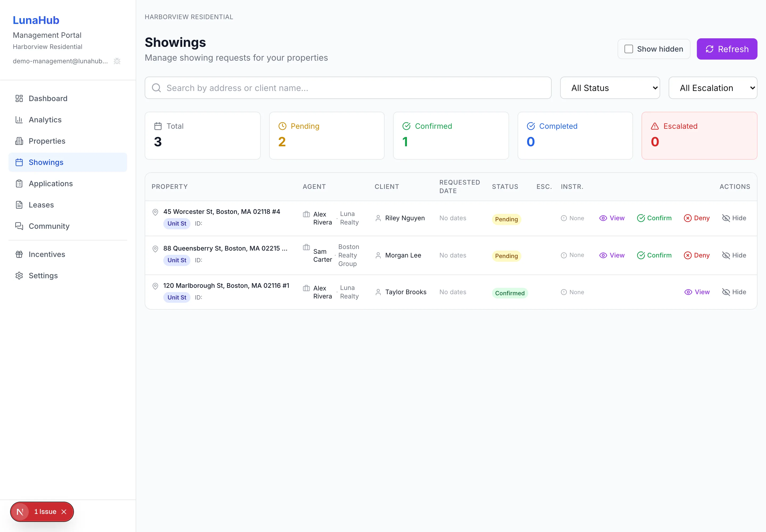View the 88 Queensberry St showing
766x532 pixels.
point(612,255)
